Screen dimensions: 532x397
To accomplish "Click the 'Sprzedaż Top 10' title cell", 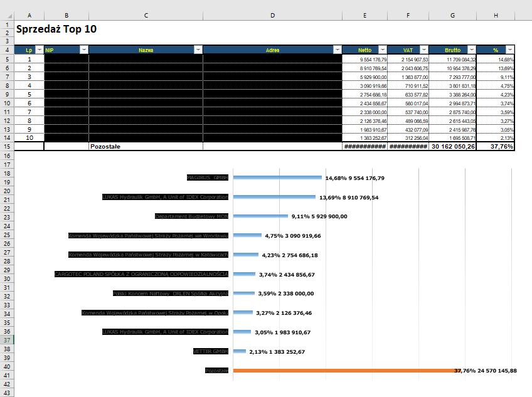I will 56,29.
